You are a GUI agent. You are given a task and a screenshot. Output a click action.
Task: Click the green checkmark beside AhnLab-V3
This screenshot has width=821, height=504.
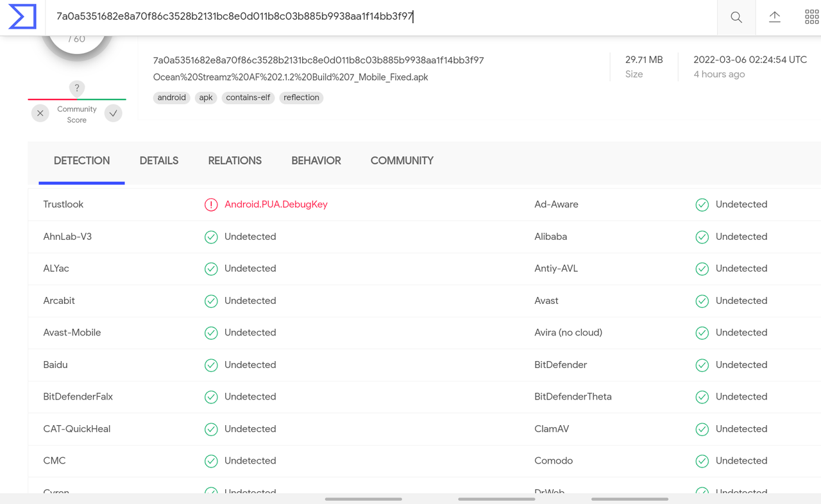pos(211,237)
